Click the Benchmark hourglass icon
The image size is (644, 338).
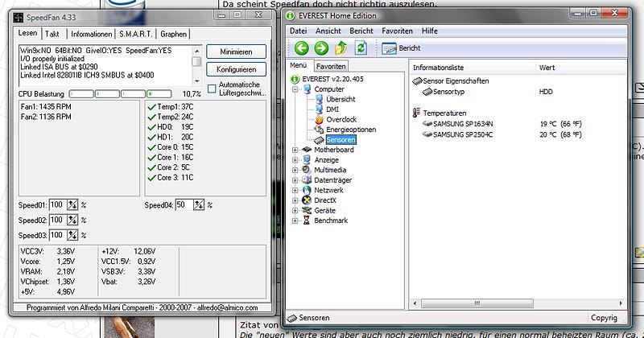[x=307, y=221]
